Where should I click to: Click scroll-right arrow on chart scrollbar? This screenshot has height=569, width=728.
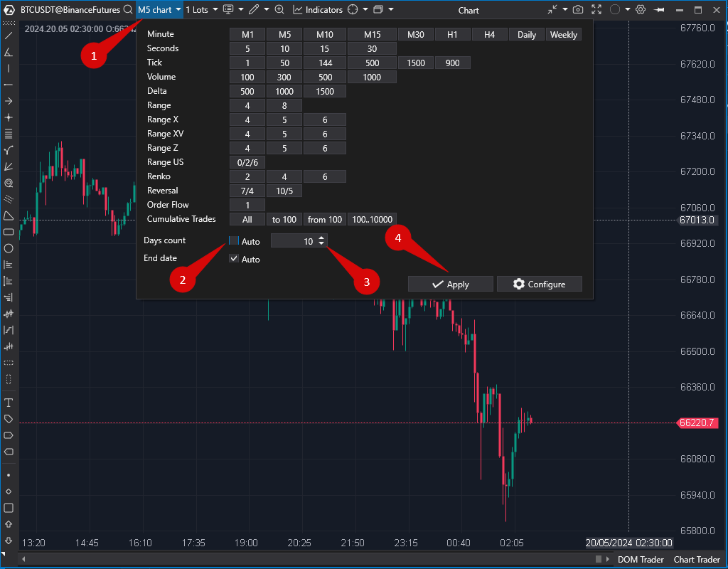(607, 559)
